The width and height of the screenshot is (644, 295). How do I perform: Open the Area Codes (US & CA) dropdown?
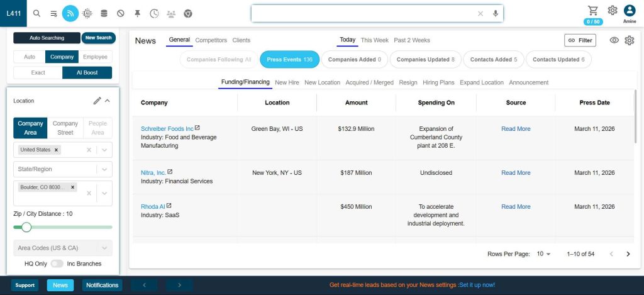click(63, 248)
